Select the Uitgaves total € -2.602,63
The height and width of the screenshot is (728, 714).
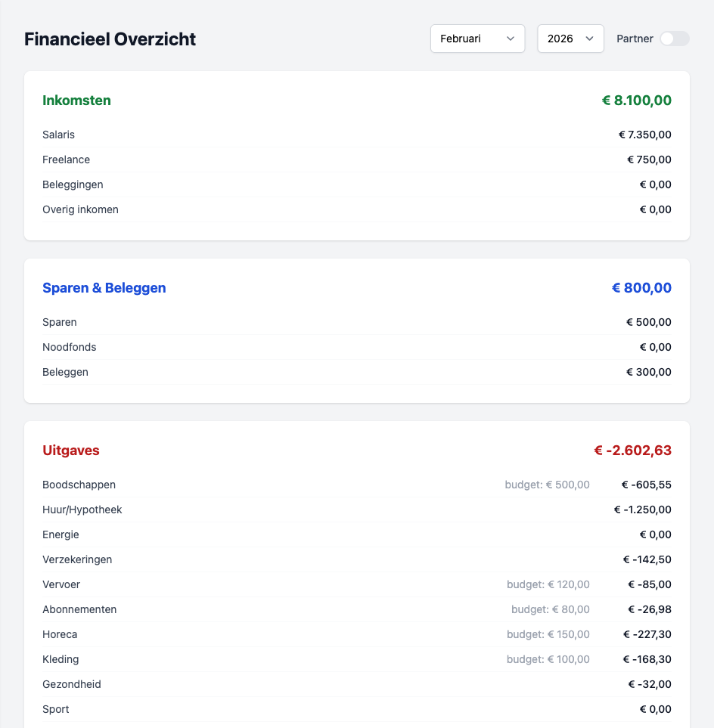click(x=633, y=451)
